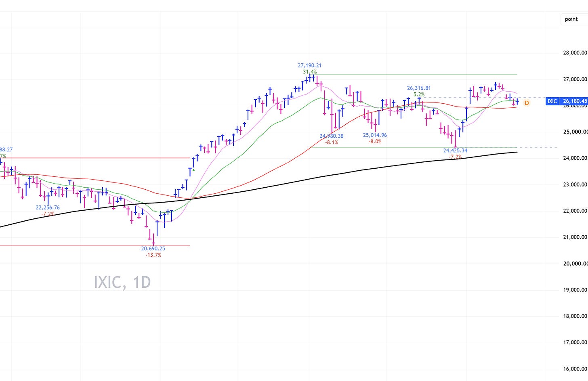The image size is (588, 381).
Task: Click the 28,000.00 price axis label
Action: (x=575, y=52)
